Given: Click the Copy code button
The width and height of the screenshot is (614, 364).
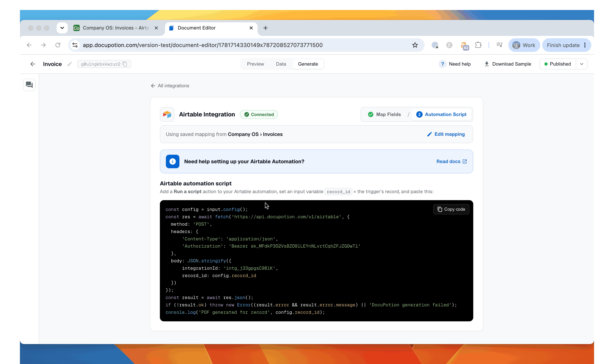Looking at the screenshot, I should click(451, 209).
